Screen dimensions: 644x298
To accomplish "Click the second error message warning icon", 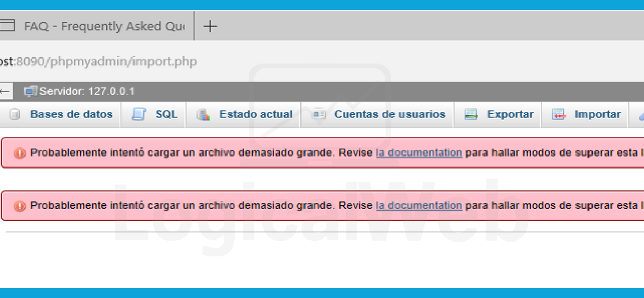I will tap(20, 206).
